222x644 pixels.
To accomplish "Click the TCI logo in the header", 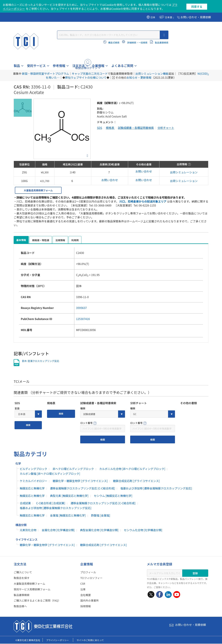I will tap(26, 41).
